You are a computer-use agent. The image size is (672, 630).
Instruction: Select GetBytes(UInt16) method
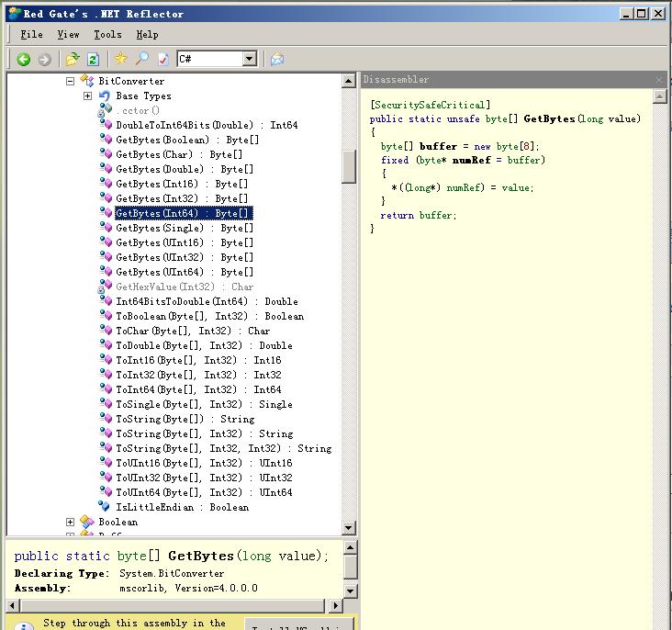point(185,242)
